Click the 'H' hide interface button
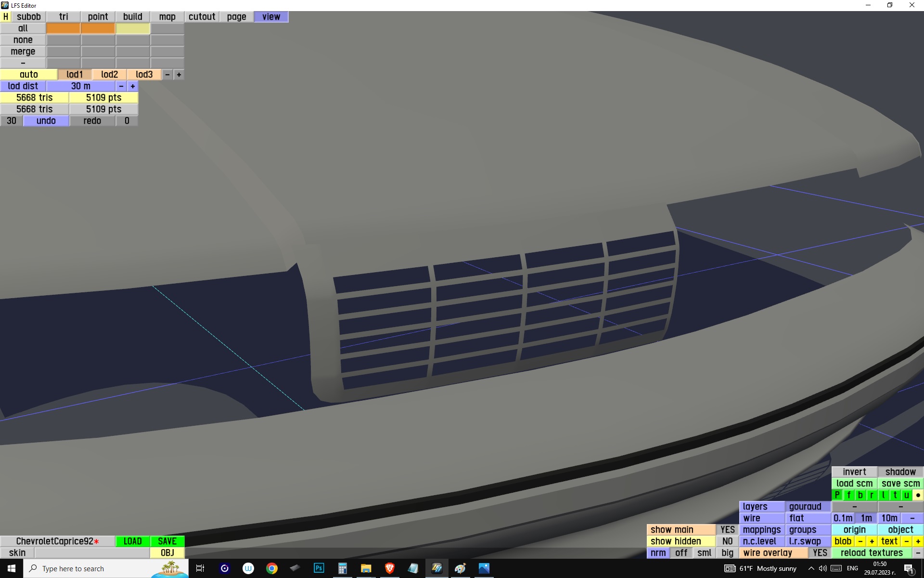Image resolution: width=924 pixels, height=578 pixels. click(x=5, y=17)
